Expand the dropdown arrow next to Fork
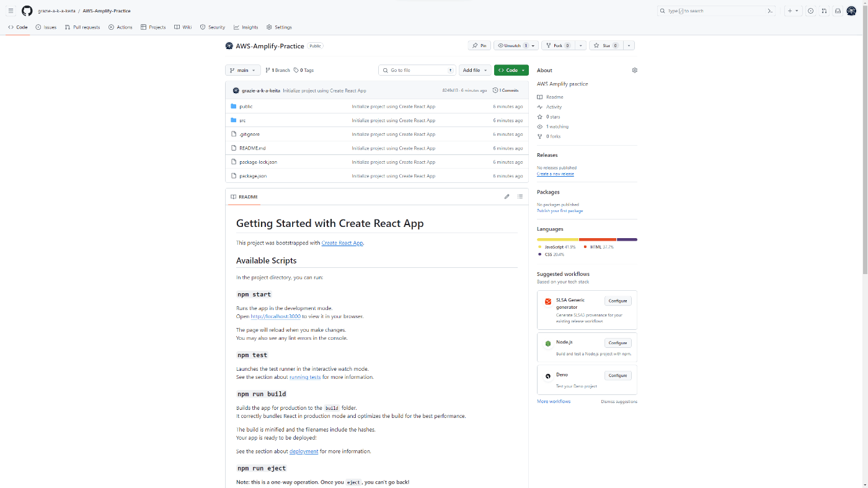Image resolution: width=868 pixels, height=488 pixels. [580, 45]
